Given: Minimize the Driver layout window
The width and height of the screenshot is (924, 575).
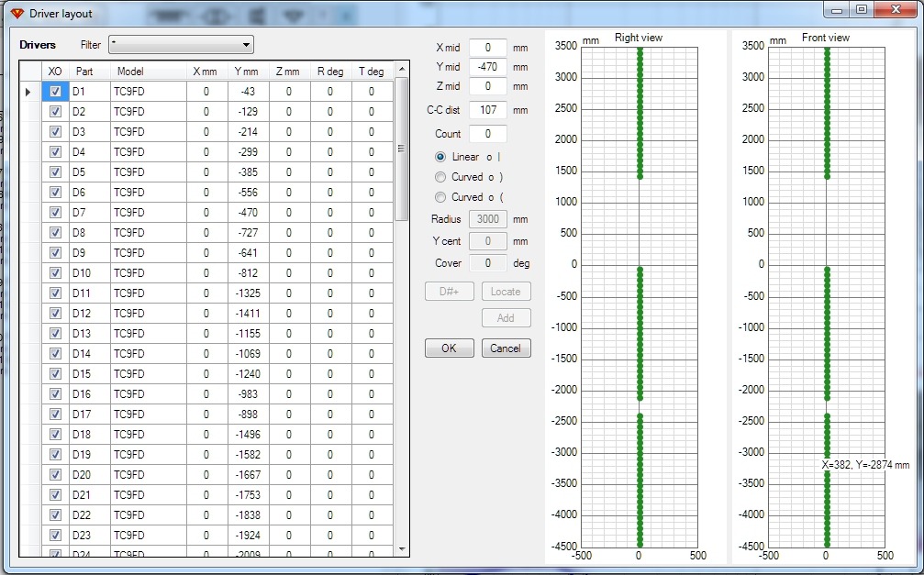Looking at the screenshot, I should click(837, 10).
